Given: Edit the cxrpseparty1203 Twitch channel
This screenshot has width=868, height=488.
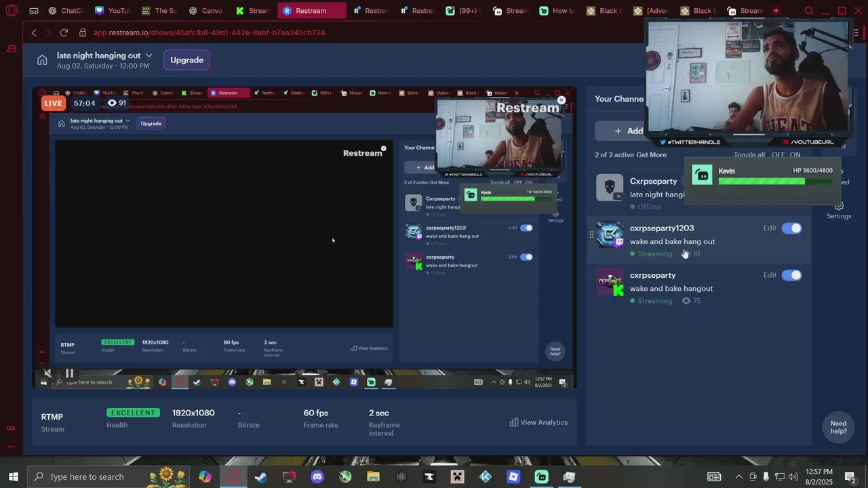Looking at the screenshot, I should [x=770, y=228].
